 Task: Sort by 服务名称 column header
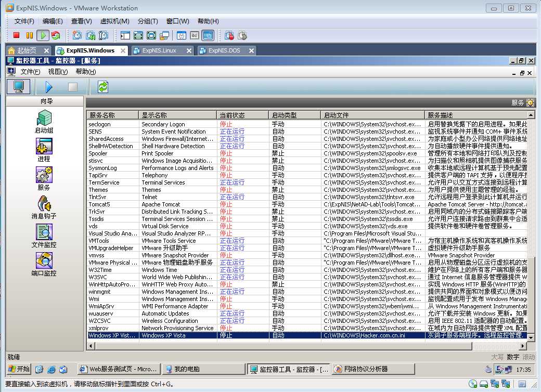(x=113, y=115)
